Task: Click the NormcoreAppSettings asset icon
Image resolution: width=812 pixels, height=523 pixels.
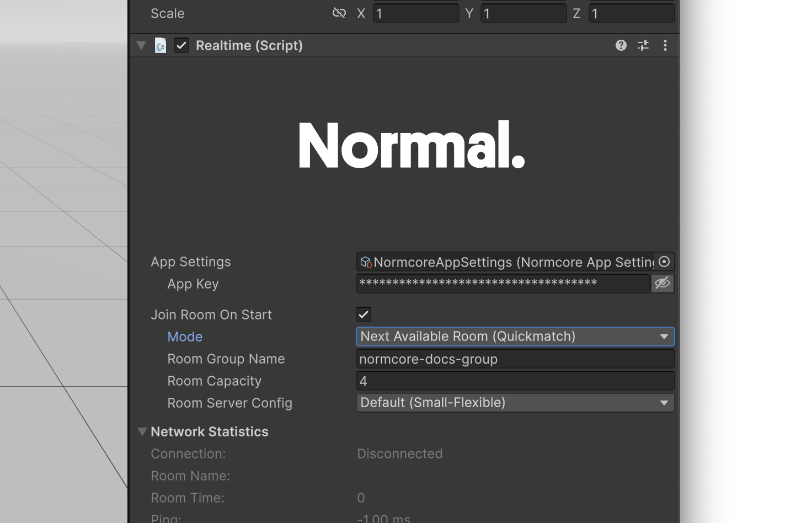Action: tap(366, 262)
